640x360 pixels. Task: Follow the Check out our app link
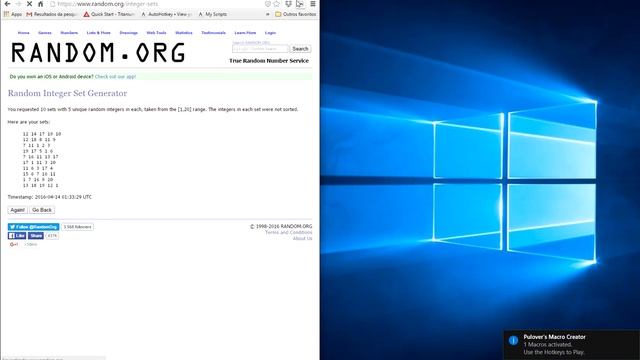pos(116,76)
